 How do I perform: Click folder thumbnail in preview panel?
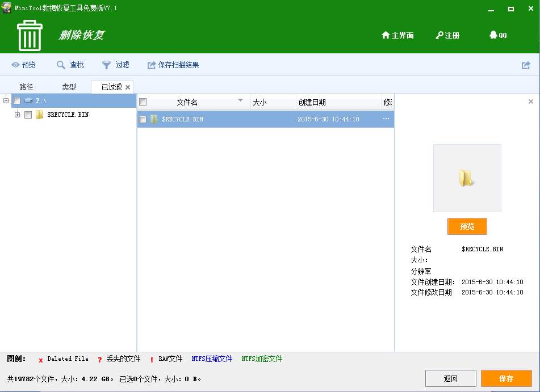coord(467,178)
